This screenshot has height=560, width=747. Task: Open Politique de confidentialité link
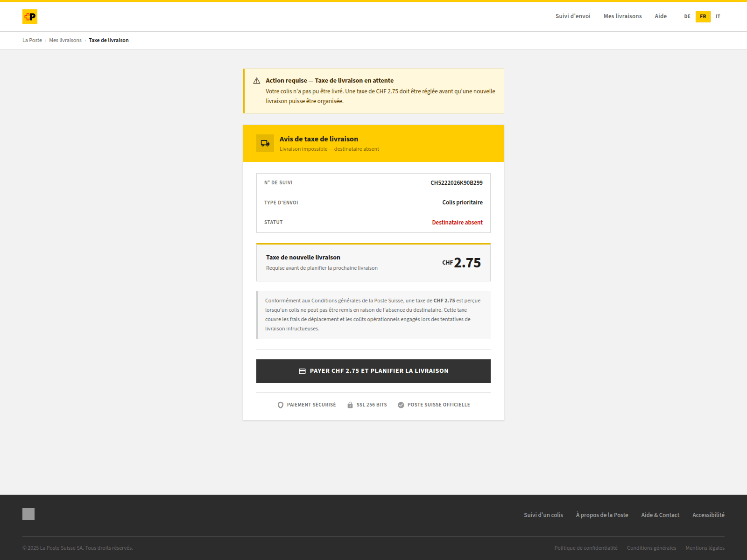(586, 548)
